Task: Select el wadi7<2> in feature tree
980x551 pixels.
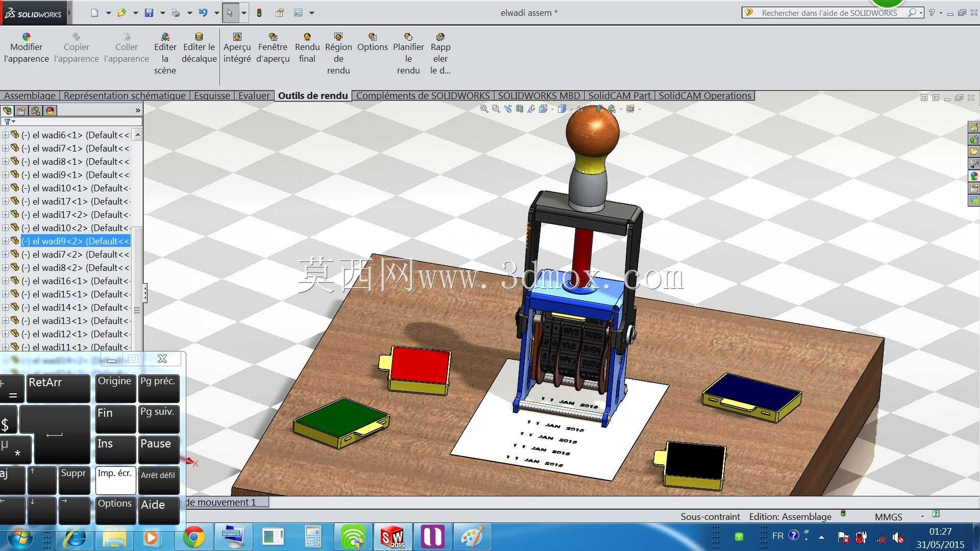Action: [x=76, y=255]
